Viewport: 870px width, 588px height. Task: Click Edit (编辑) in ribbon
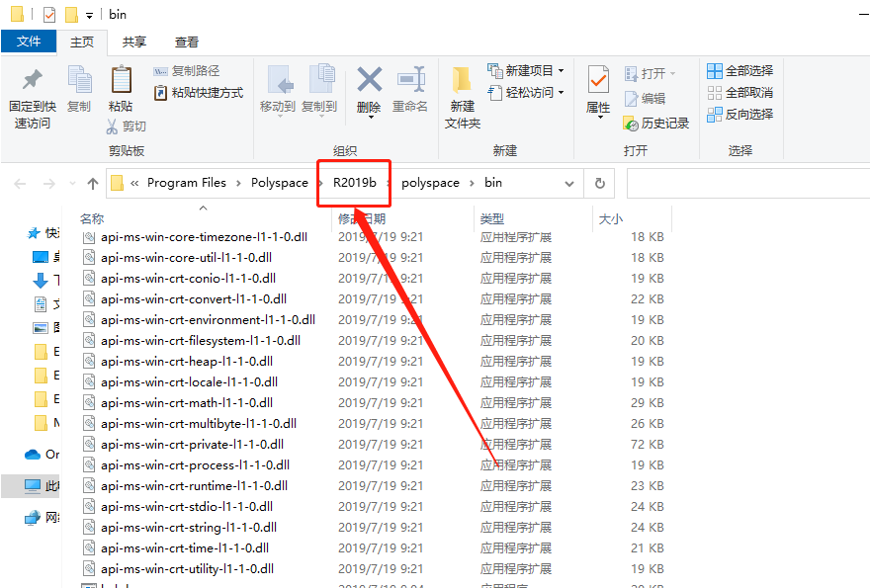point(645,98)
